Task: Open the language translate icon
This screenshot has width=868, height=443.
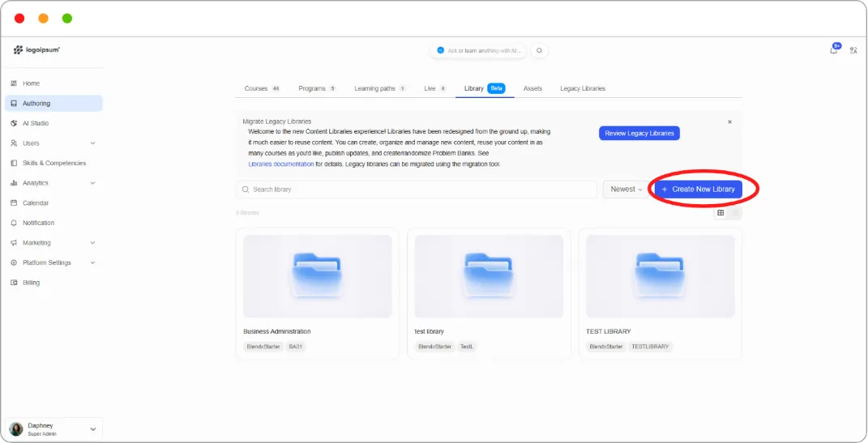Action: 853,50
